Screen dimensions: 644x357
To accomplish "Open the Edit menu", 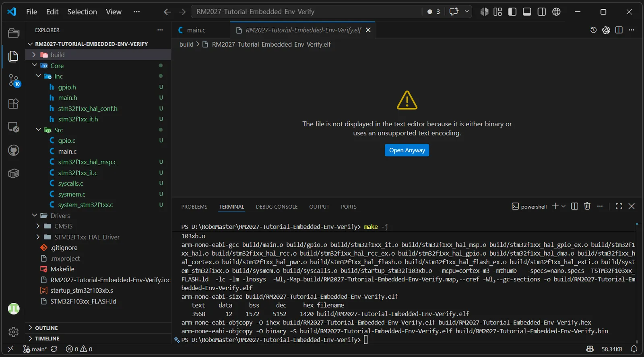I will (52, 12).
